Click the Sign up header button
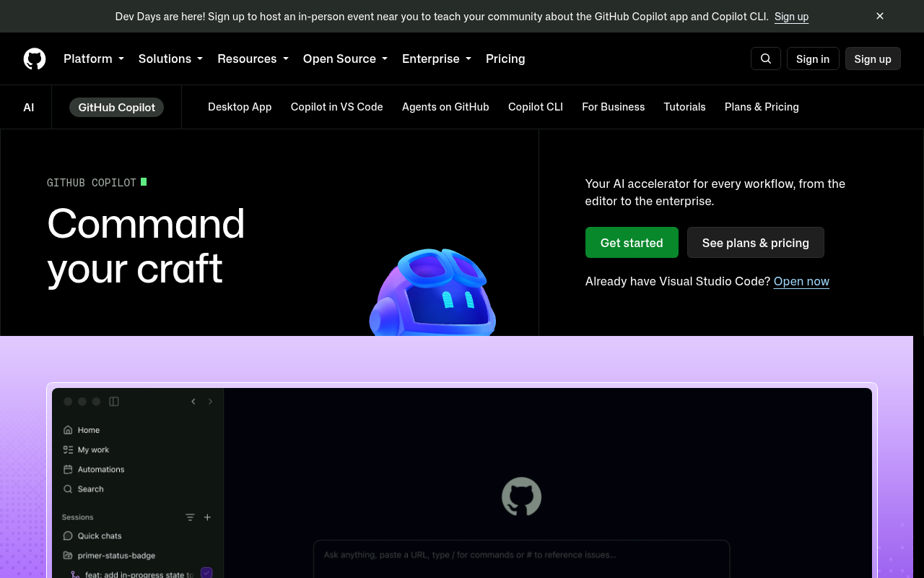Viewport: 924px width, 578px height. [x=873, y=59]
